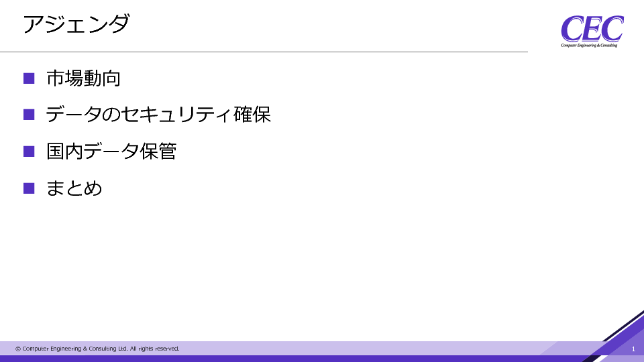644x362 pixels.
Task: Click the large letter C starting the logo
Action: [x=572, y=29]
